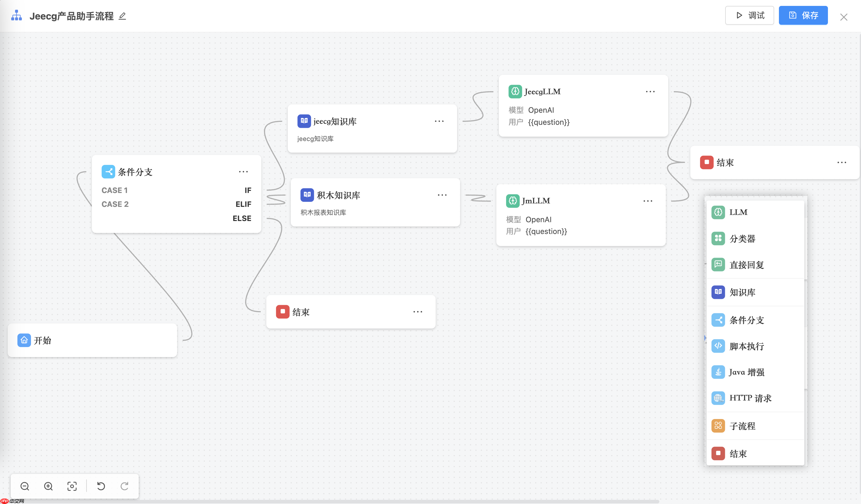Expand the JmLLM node ellipsis menu
861x504 pixels.
pyautogui.click(x=648, y=201)
